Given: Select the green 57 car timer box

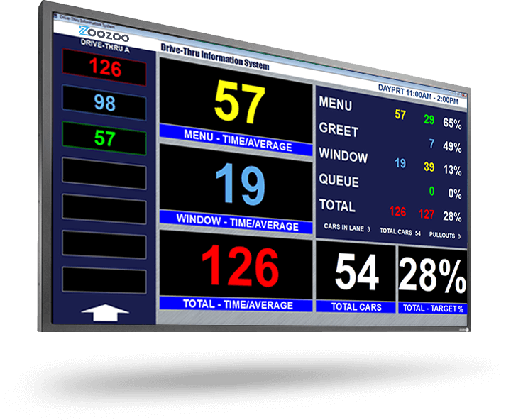Looking at the screenshot, I should pyautogui.click(x=104, y=138).
